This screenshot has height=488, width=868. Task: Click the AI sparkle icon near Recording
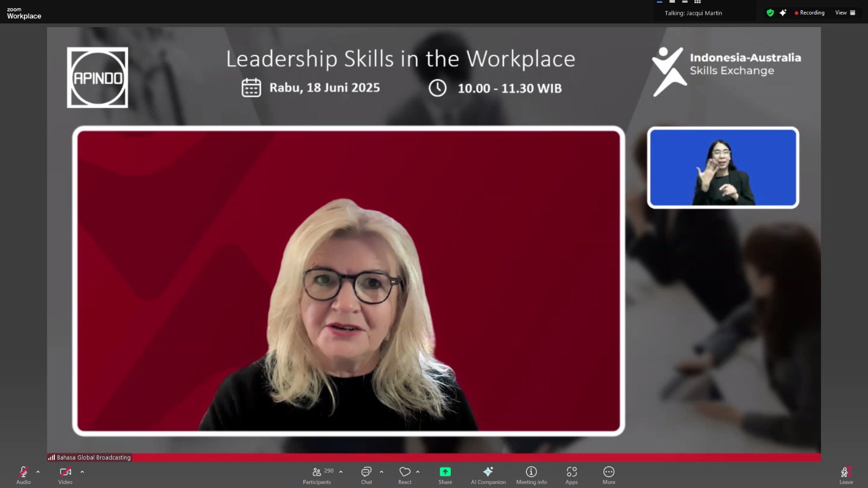[783, 12]
